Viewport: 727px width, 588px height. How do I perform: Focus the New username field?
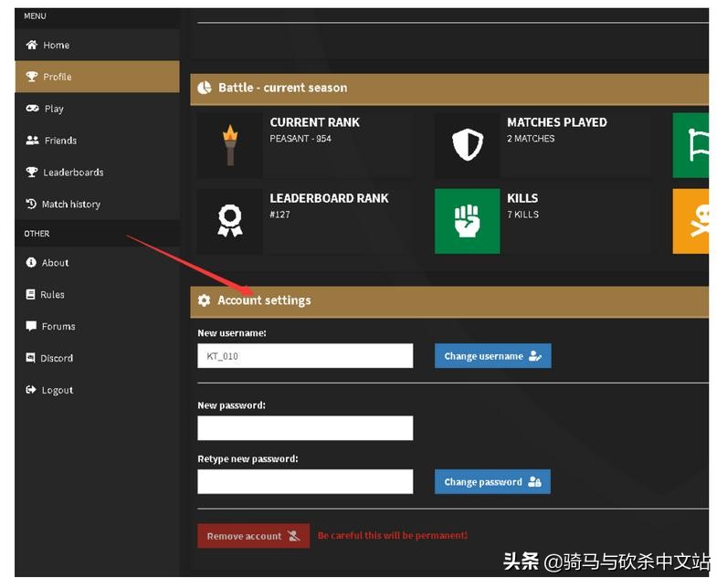point(305,356)
